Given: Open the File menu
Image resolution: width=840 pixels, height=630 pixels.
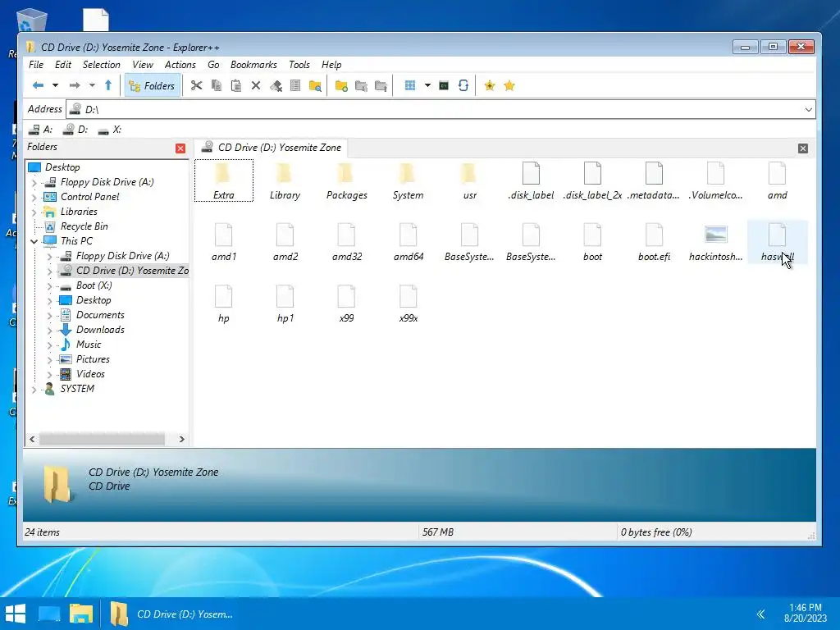Looking at the screenshot, I should (x=36, y=65).
